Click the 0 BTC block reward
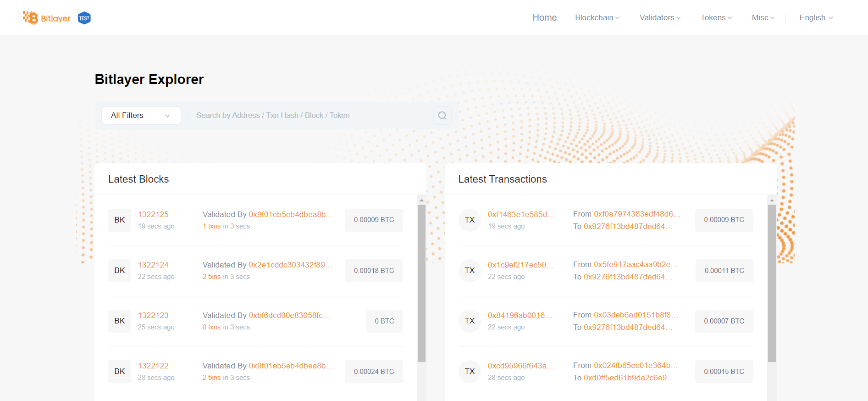868x401 pixels. coord(384,321)
